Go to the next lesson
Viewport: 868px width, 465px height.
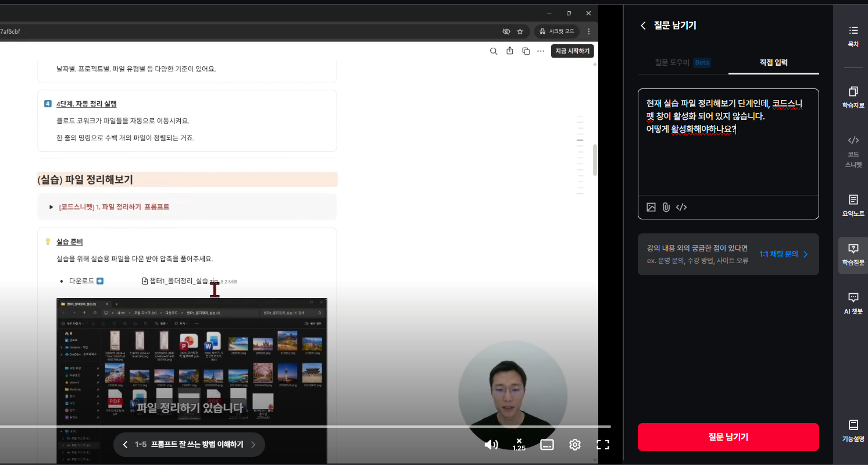[253, 445]
